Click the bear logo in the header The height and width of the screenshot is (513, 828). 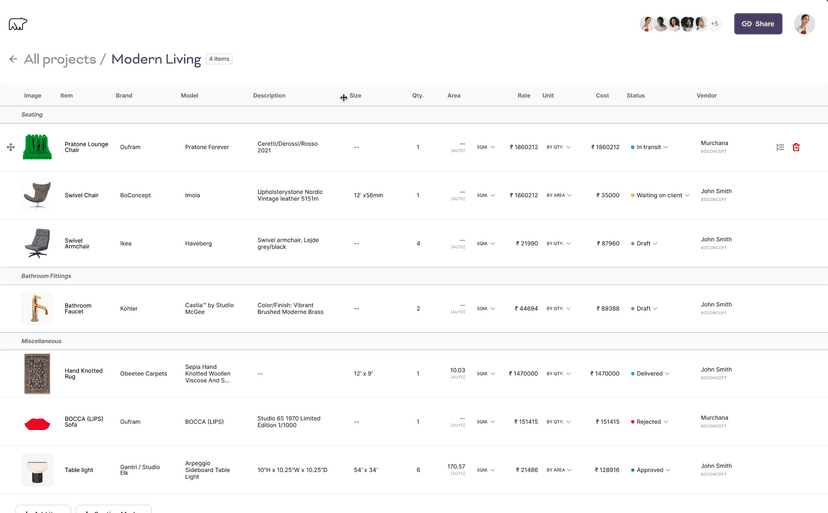point(17,24)
